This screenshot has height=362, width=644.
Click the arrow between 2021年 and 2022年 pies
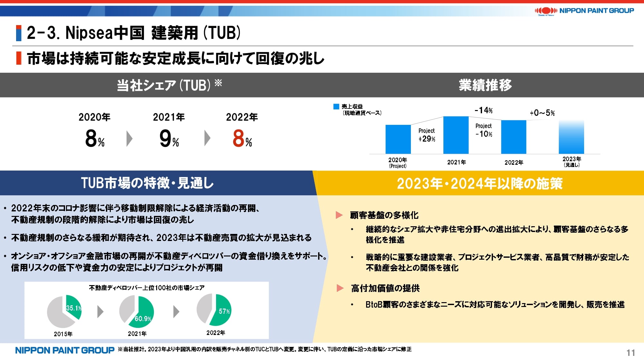(176, 311)
